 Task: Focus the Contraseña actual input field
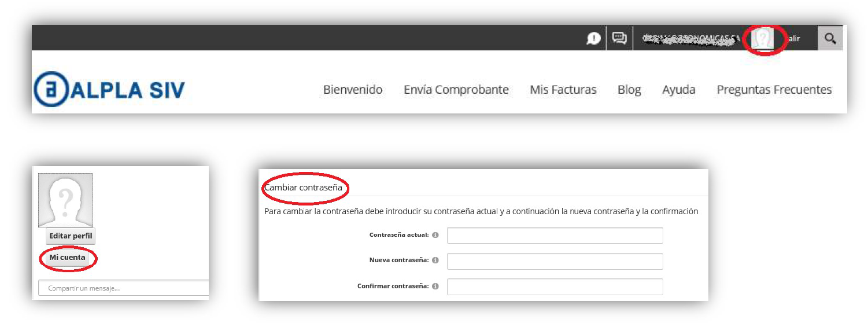tap(555, 236)
